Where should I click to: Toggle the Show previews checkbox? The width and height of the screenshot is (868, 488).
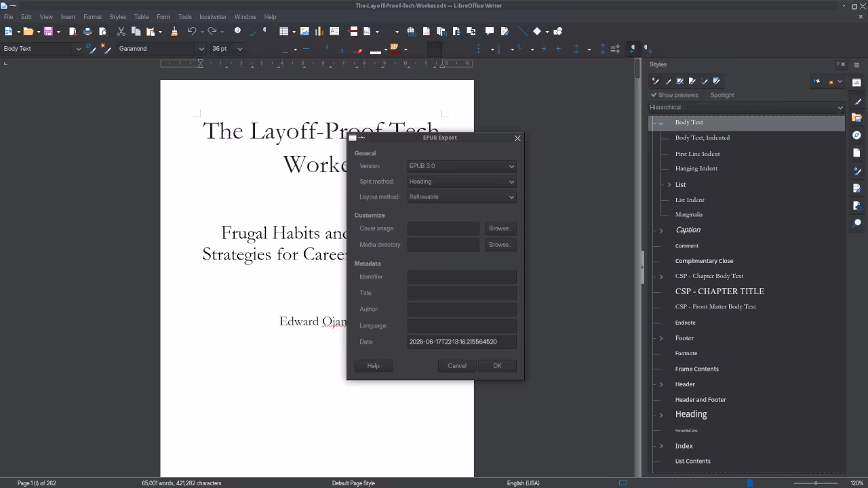point(675,95)
